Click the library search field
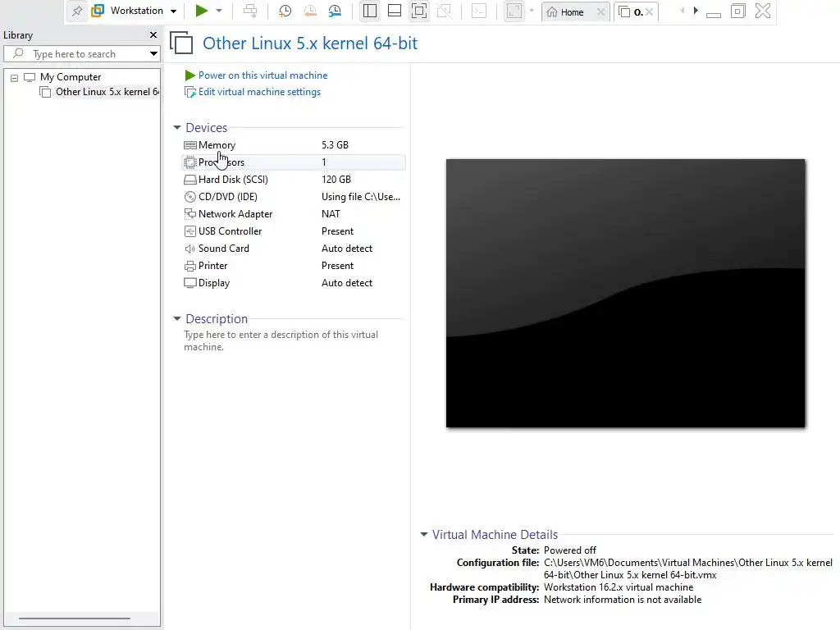 pyautogui.click(x=81, y=53)
